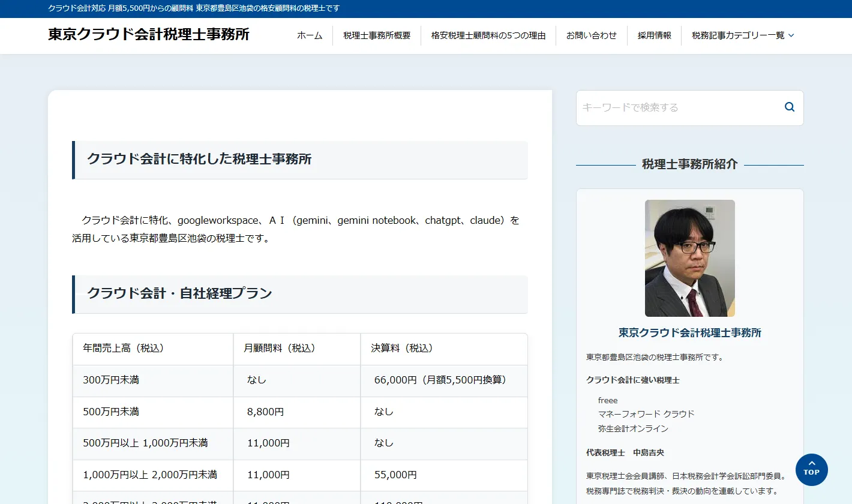Click the 東京クラウド会計税理士事務所 site logo title
The image size is (852, 504).
click(149, 34)
